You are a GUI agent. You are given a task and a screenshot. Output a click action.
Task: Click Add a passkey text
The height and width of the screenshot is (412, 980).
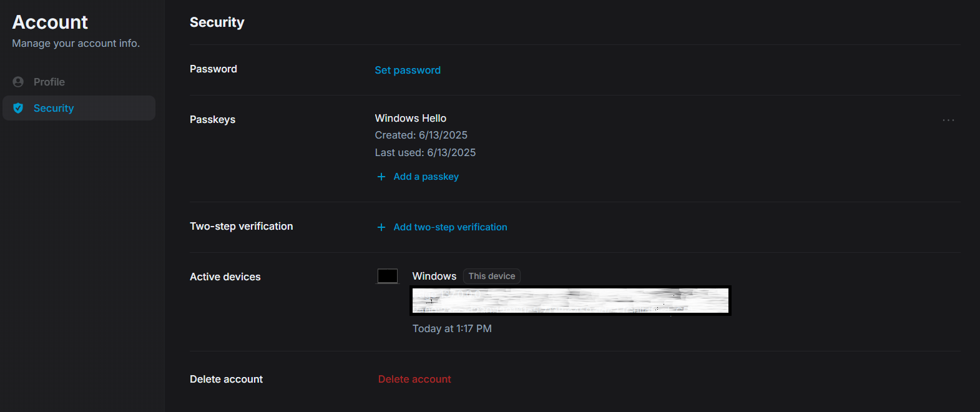pyautogui.click(x=426, y=177)
